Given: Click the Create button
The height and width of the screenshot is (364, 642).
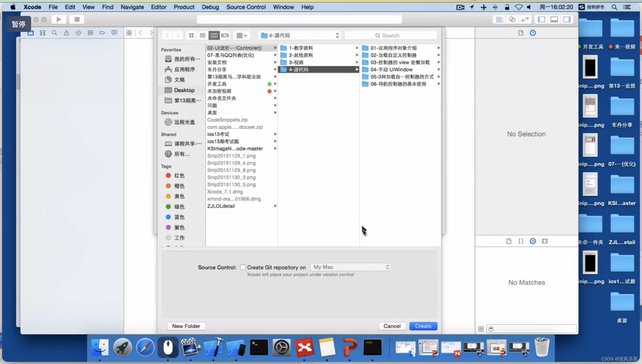Looking at the screenshot, I should coord(423,326).
